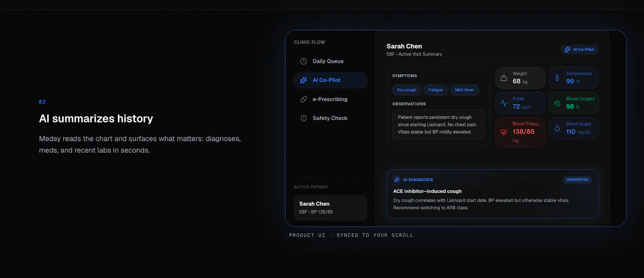Click the CLINIC FLOW sidebar heading

coord(309,42)
